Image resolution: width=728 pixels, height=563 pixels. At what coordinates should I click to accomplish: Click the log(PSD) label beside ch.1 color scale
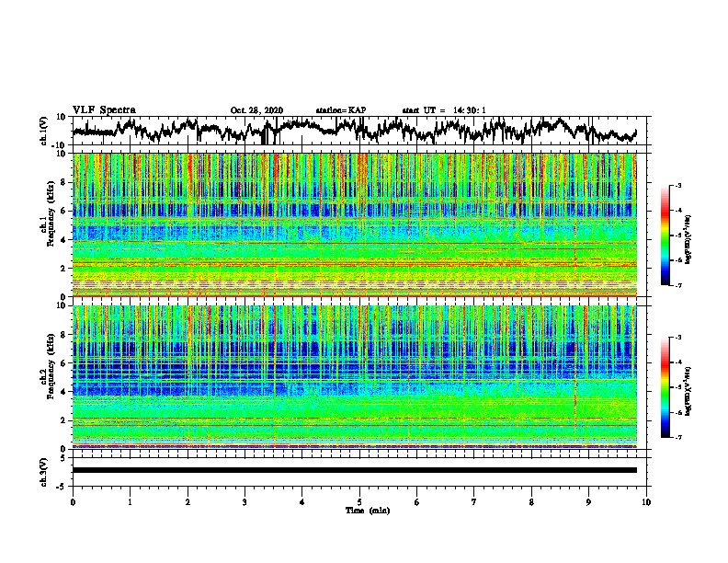688,240
